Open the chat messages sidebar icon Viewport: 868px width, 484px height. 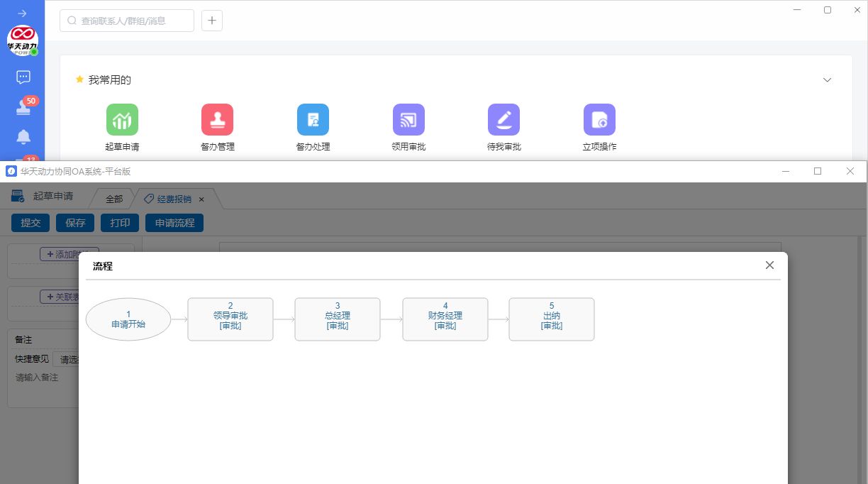(x=23, y=77)
